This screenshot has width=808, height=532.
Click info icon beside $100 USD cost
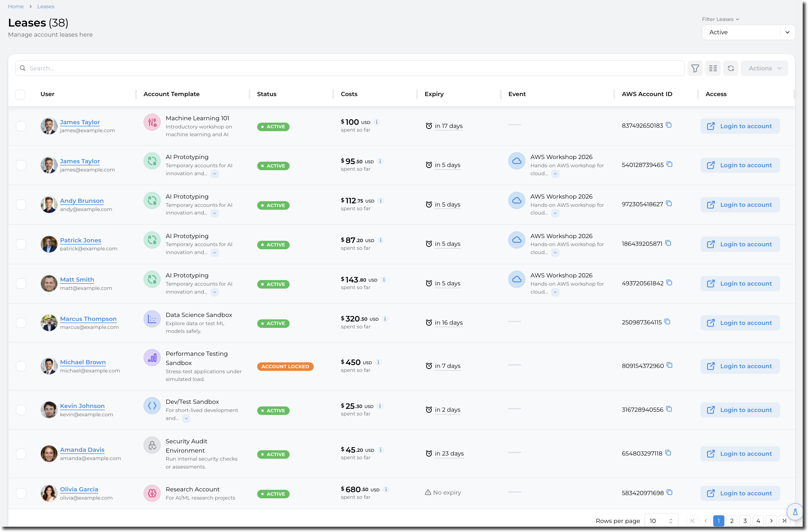point(377,122)
